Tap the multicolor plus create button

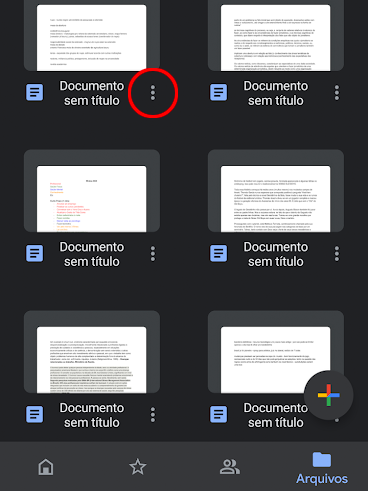(x=329, y=395)
